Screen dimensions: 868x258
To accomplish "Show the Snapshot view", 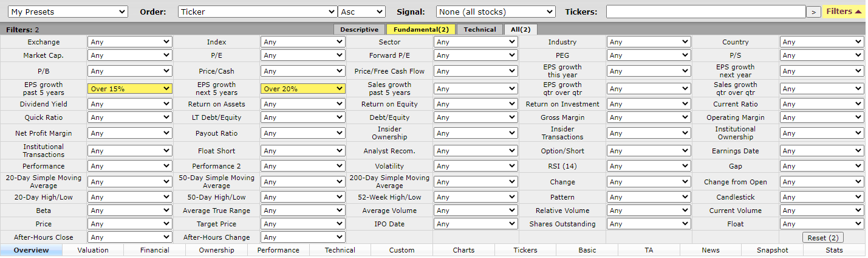I will (772, 250).
